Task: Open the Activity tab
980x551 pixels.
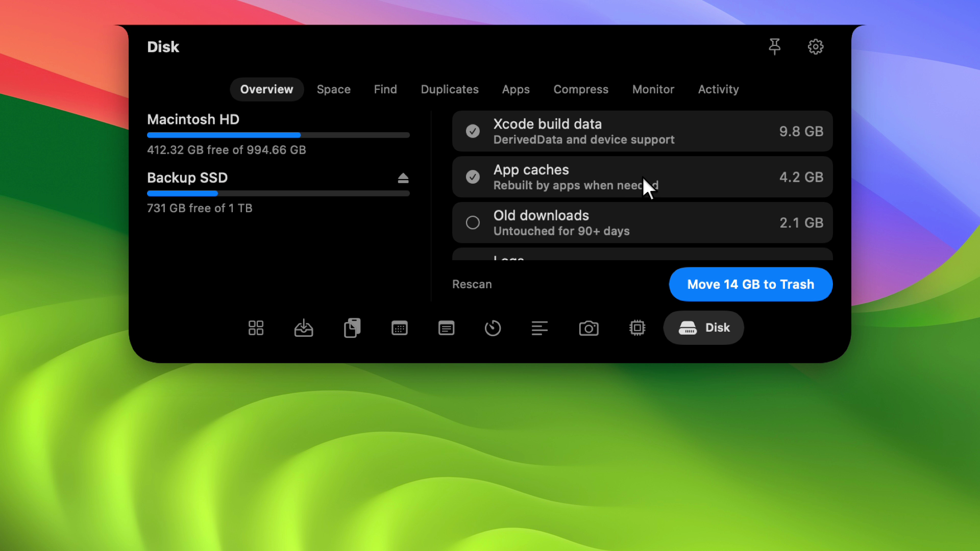Action: click(718, 89)
